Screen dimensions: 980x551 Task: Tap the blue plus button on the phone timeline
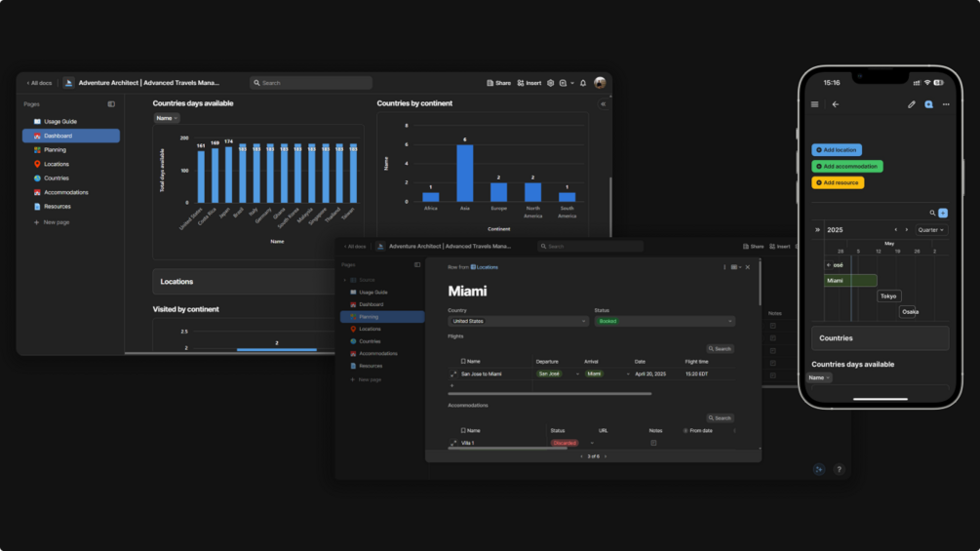click(x=943, y=213)
